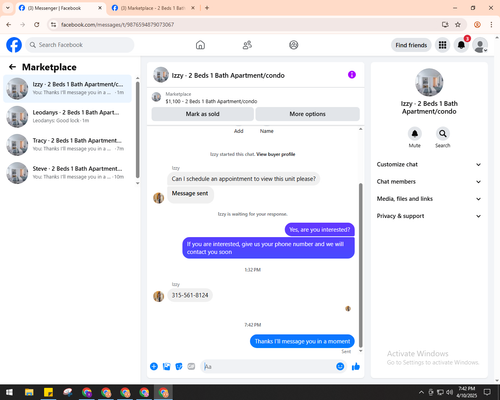Open View buyer profile link

pos(275,154)
